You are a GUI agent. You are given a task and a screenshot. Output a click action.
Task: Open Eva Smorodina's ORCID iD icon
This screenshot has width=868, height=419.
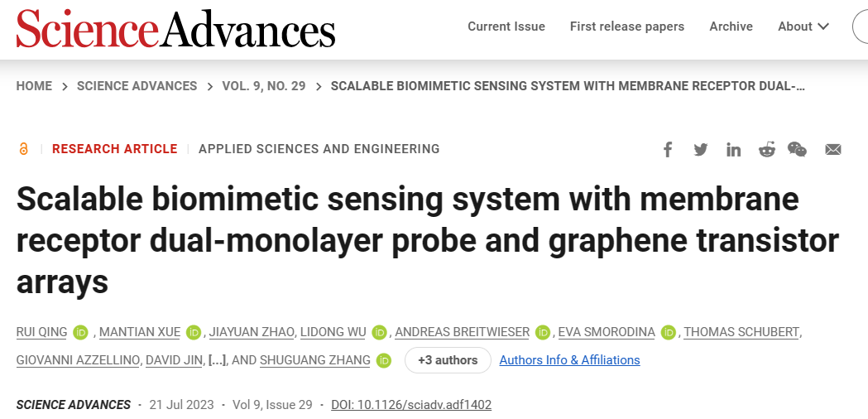pyautogui.click(x=668, y=333)
